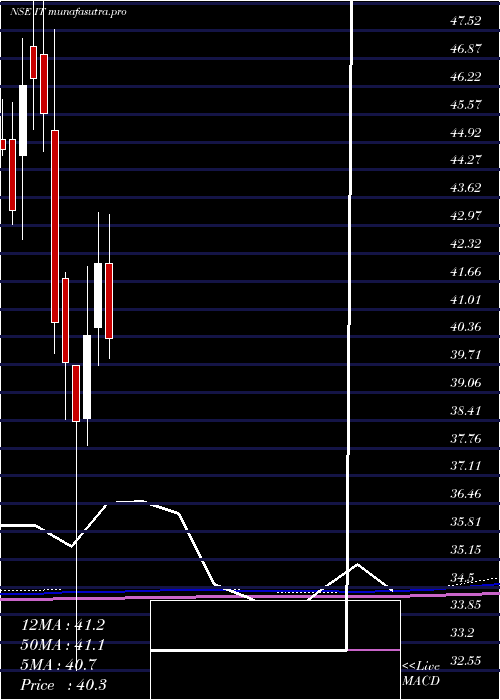Select the 46.22 axis value
500x700 pixels.
pos(465,76)
